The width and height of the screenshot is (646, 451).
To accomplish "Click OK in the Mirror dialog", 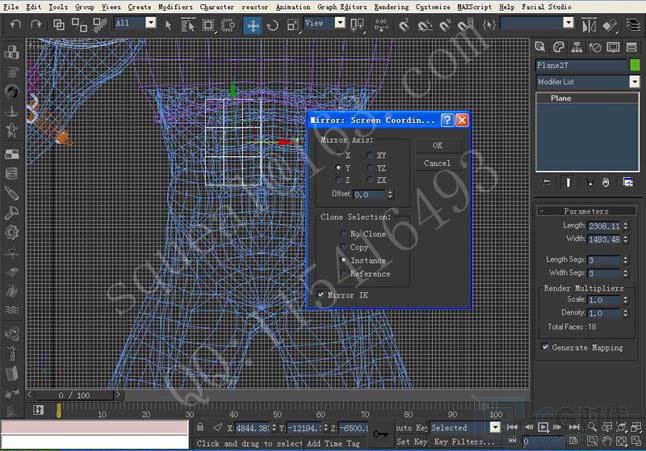I will [438, 145].
